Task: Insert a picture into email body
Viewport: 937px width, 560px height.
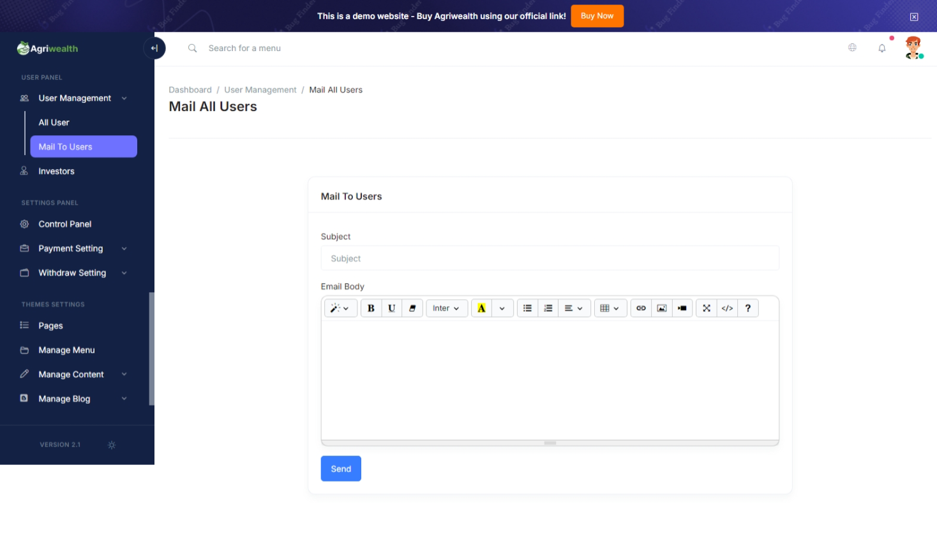Action: (x=662, y=308)
